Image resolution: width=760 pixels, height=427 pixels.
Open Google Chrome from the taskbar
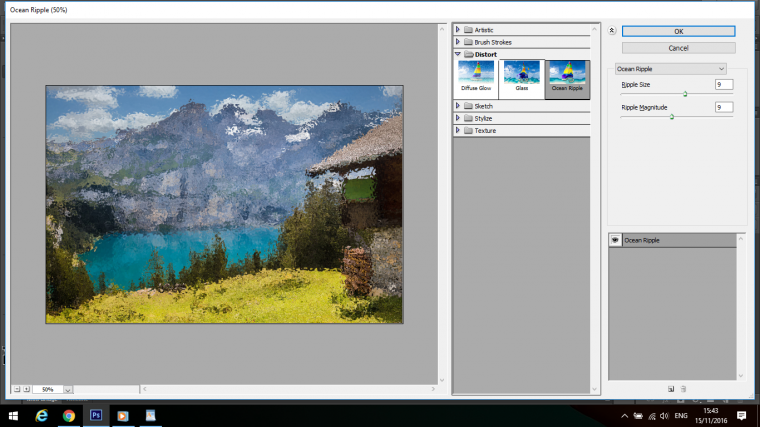click(x=69, y=416)
